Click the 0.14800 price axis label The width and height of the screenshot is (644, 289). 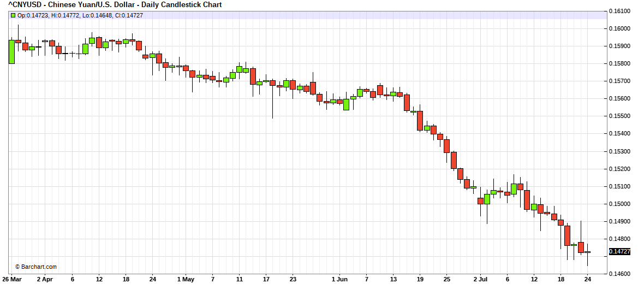point(619,239)
